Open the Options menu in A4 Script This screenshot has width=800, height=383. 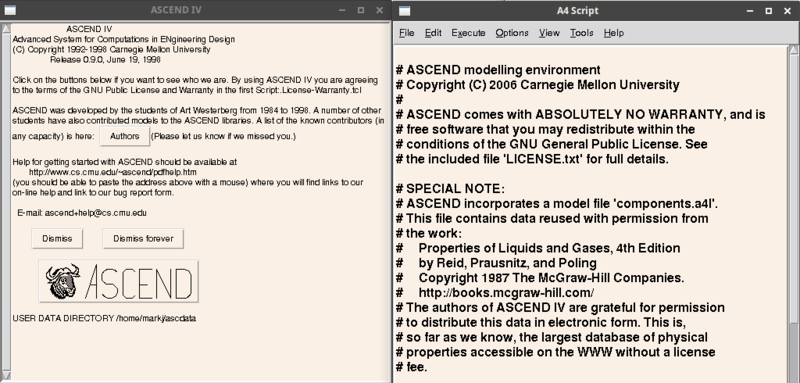pyautogui.click(x=512, y=33)
